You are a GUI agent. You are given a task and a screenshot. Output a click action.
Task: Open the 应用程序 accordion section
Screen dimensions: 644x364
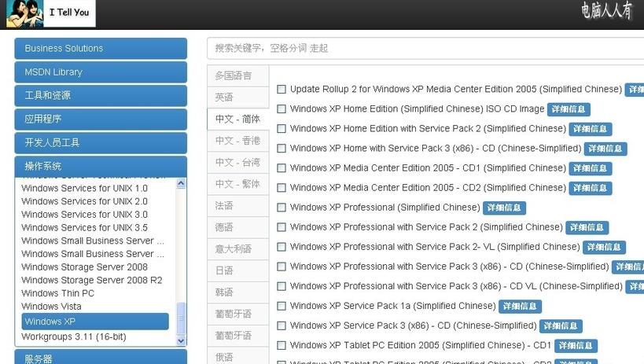coord(101,119)
